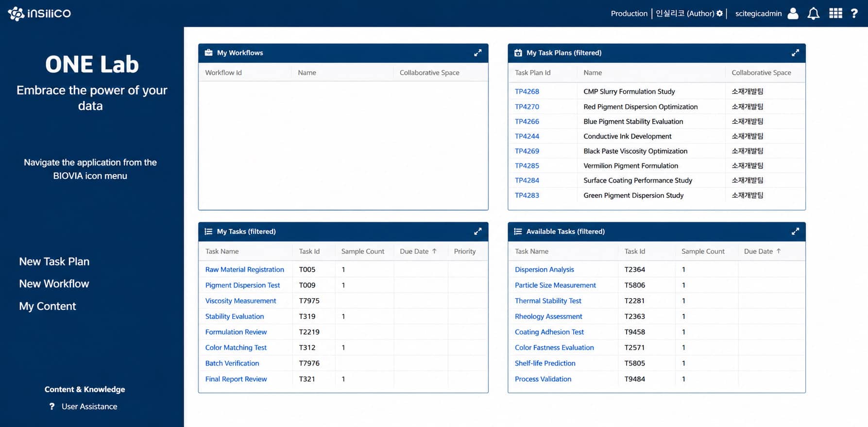This screenshot has width=868, height=427.
Task: Open the notifications bell
Action: click(813, 14)
